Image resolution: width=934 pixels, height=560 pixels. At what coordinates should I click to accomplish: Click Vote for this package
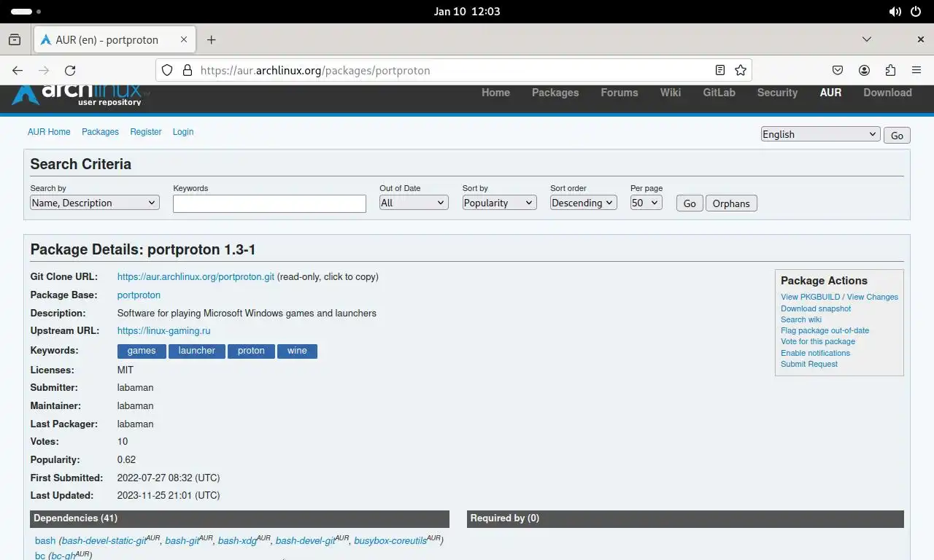point(818,341)
